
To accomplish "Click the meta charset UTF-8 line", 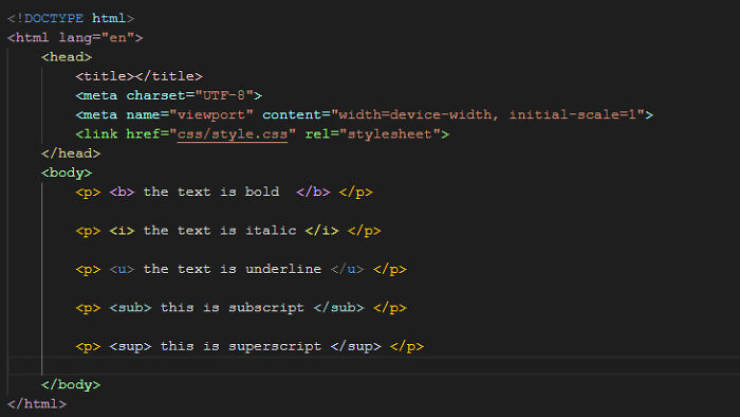I will coord(168,96).
